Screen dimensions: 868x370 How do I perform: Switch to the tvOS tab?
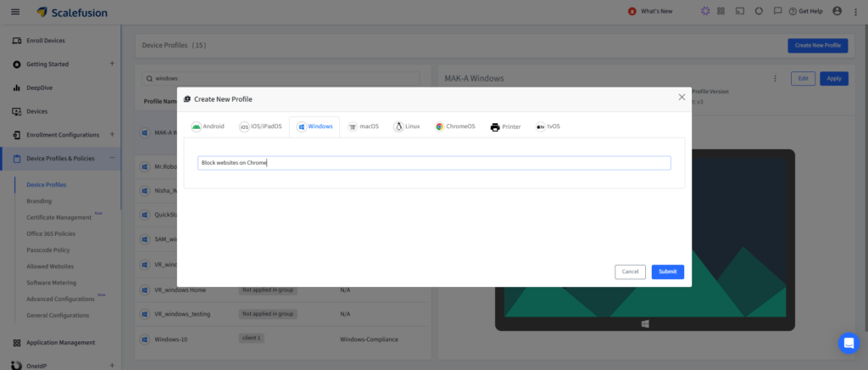(x=548, y=126)
